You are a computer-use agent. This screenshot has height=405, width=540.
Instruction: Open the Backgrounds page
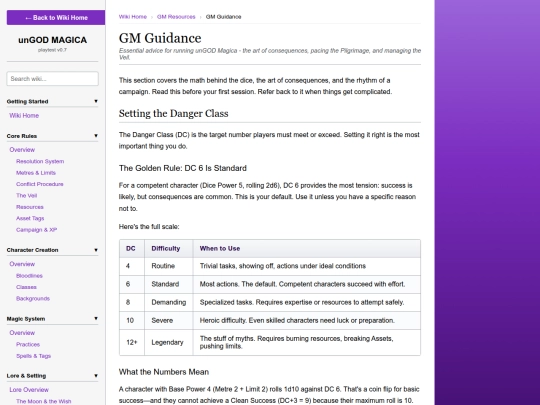click(x=33, y=299)
